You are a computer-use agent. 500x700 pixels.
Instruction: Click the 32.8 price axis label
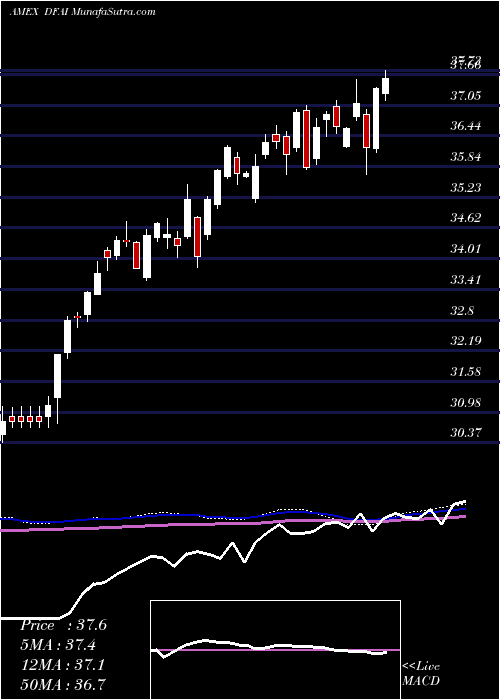point(462,311)
